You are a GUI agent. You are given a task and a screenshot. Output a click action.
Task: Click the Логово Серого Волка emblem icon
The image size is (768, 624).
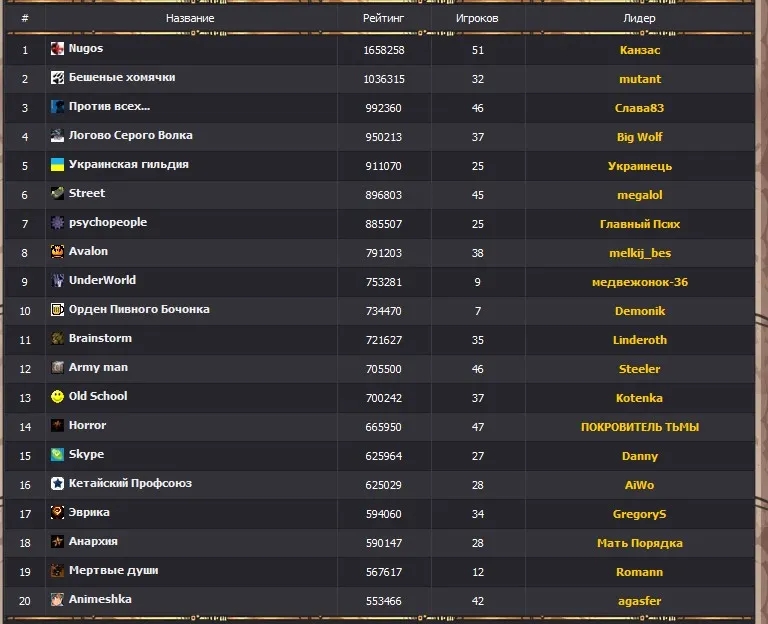[x=57, y=135]
